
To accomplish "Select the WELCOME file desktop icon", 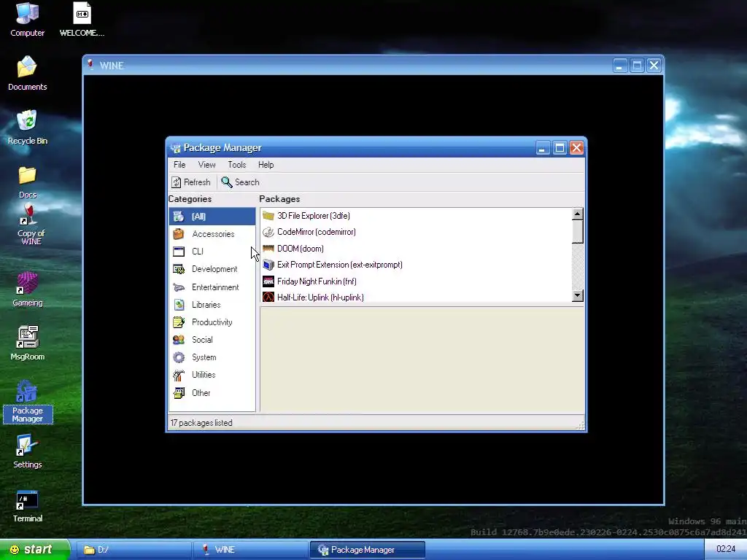I will (x=82, y=20).
